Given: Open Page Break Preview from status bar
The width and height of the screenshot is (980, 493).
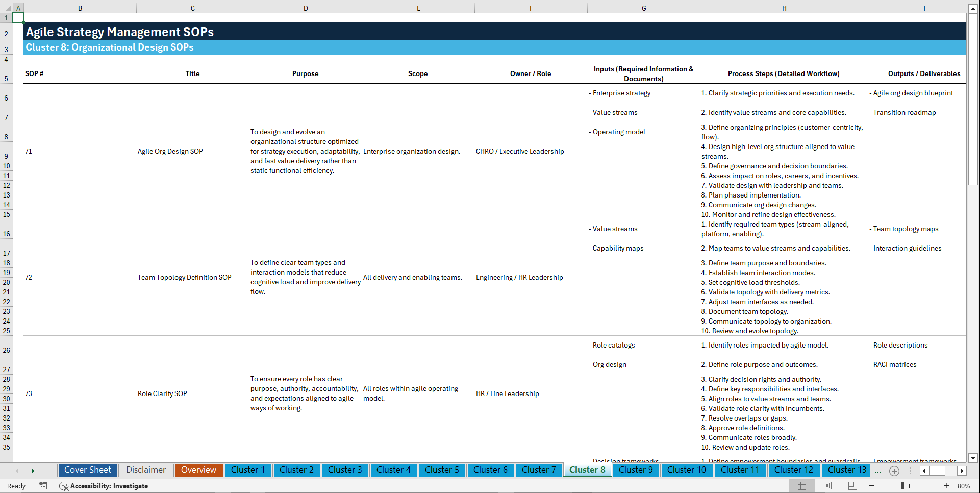Looking at the screenshot, I should pyautogui.click(x=852, y=486).
